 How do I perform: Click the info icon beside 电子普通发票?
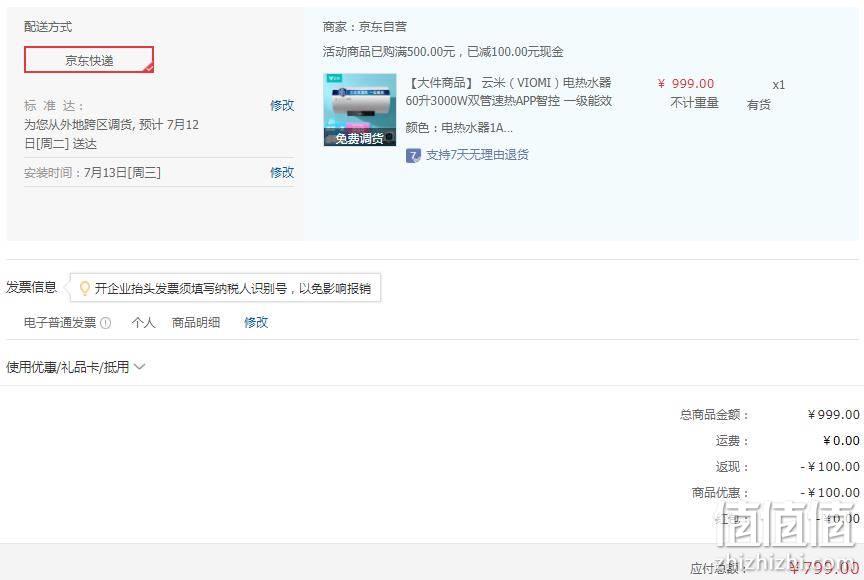[x=105, y=323]
